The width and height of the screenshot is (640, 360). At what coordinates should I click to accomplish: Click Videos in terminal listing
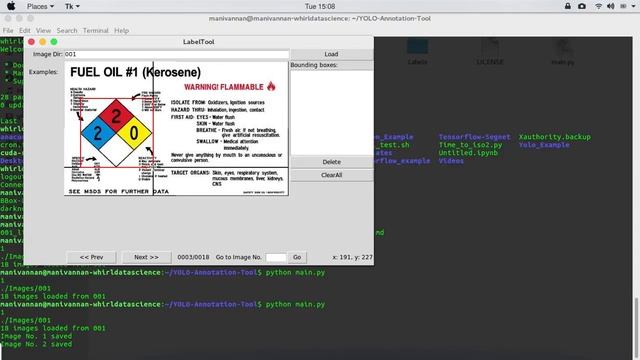click(x=451, y=161)
